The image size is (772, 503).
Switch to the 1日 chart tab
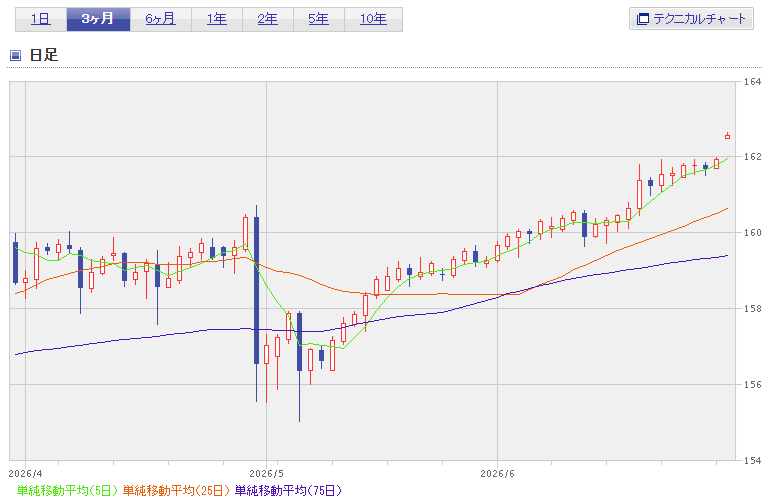tap(41, 19)
